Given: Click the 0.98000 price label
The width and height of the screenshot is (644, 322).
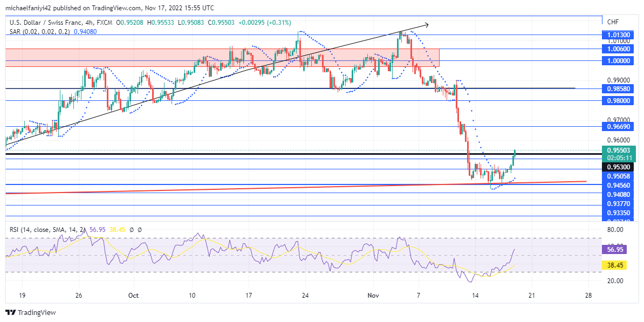Looking at the screenshot, I should pyautogui.click(x=619, y=100).
